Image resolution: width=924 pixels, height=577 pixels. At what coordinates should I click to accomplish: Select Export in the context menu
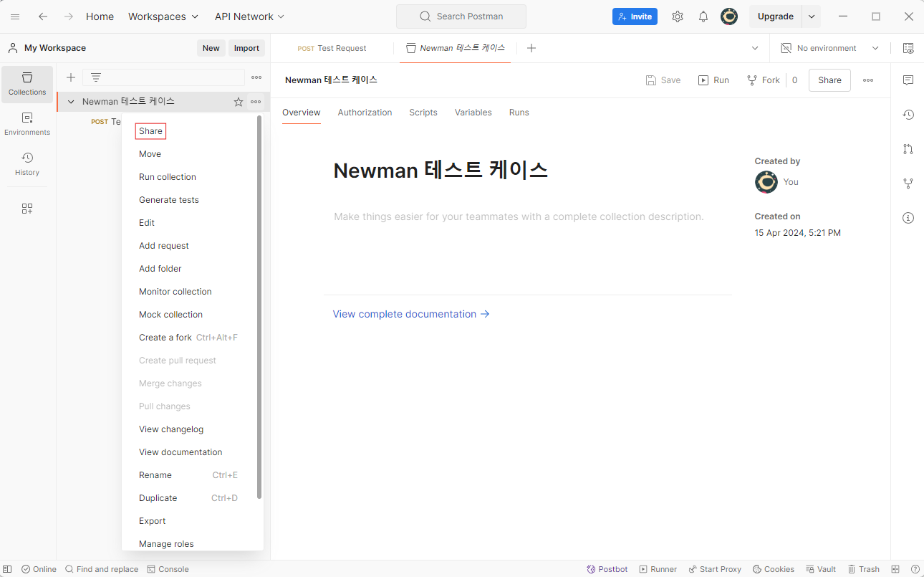tap(153, 521)
